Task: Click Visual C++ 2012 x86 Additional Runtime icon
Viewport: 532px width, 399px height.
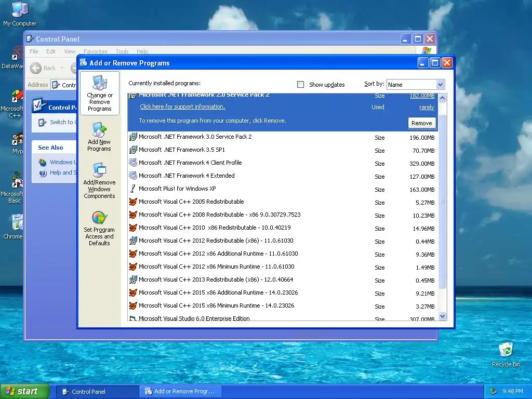Action: [133, 254]
